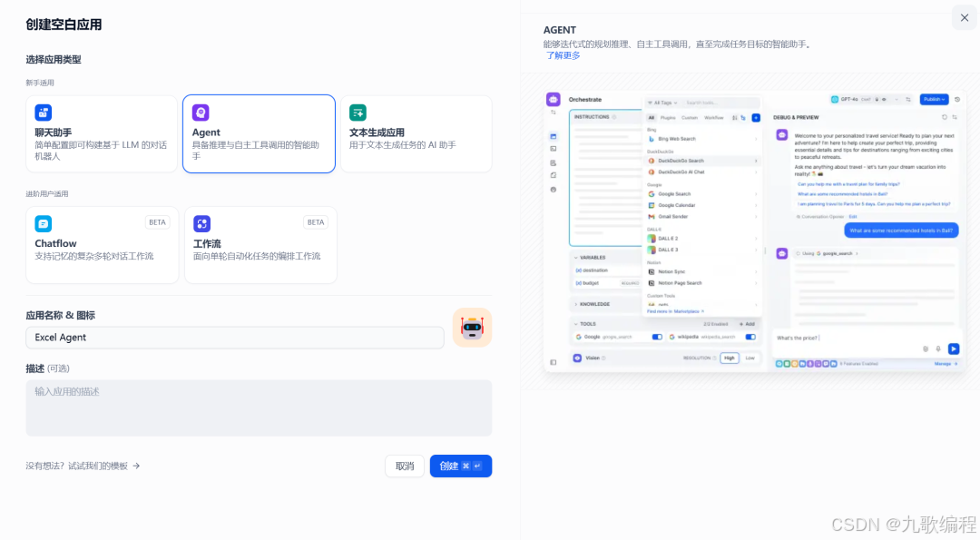Click the BETA badge on Chatflow card
This screenshot has width=980, height=540.
pos(158,222)
